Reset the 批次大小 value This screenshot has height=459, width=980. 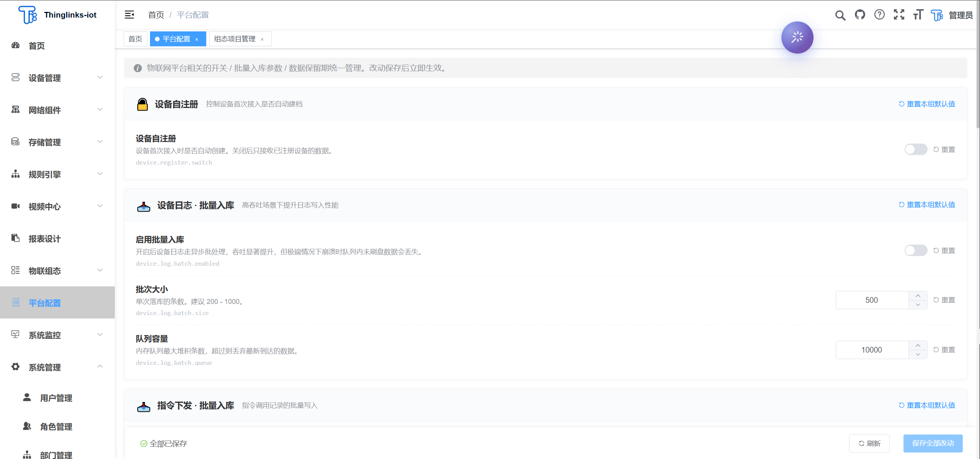point(944,300)
